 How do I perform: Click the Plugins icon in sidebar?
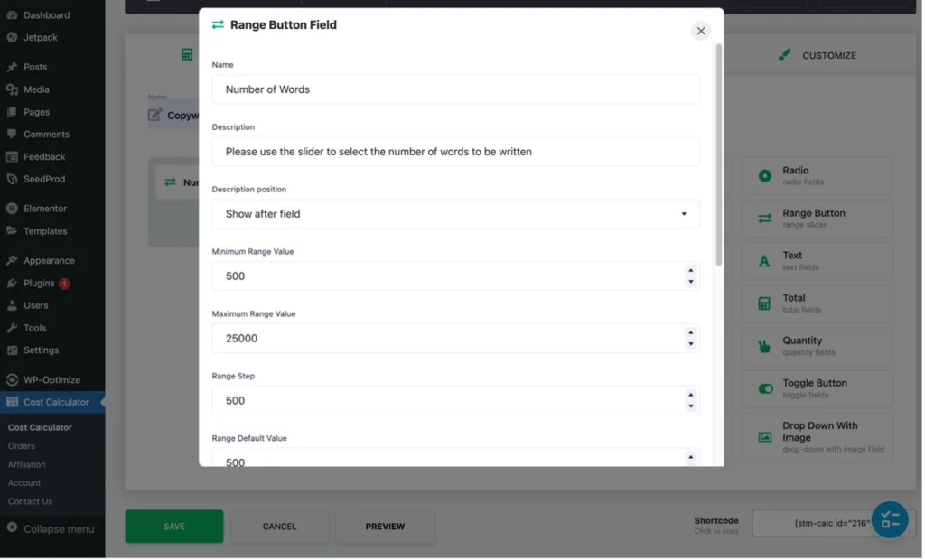(x=12, y=283)
